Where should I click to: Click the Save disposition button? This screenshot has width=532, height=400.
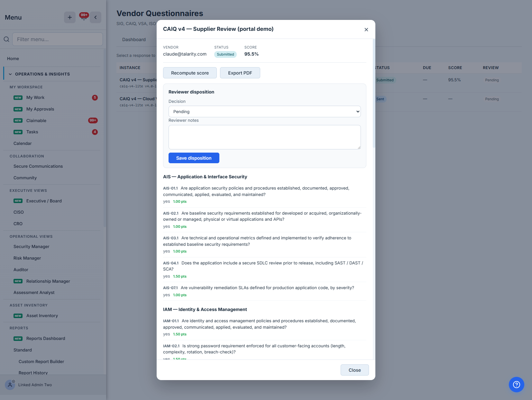pos(194,158)
